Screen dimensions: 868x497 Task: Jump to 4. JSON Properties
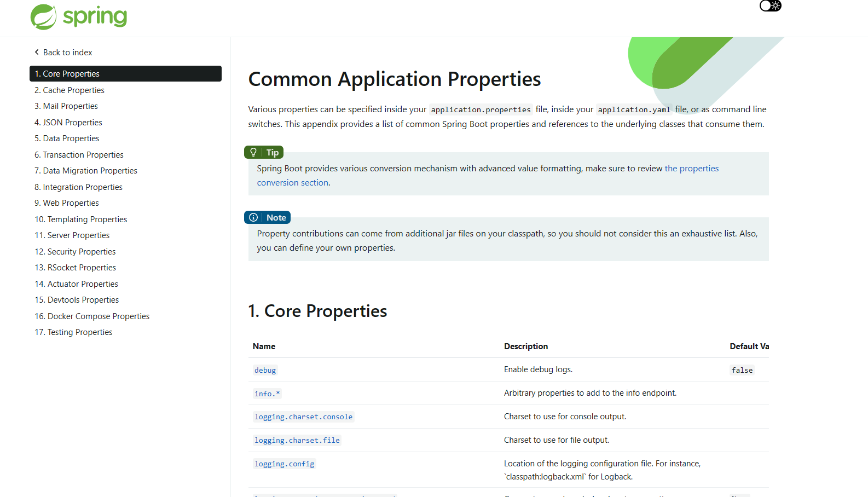[68, 123]
